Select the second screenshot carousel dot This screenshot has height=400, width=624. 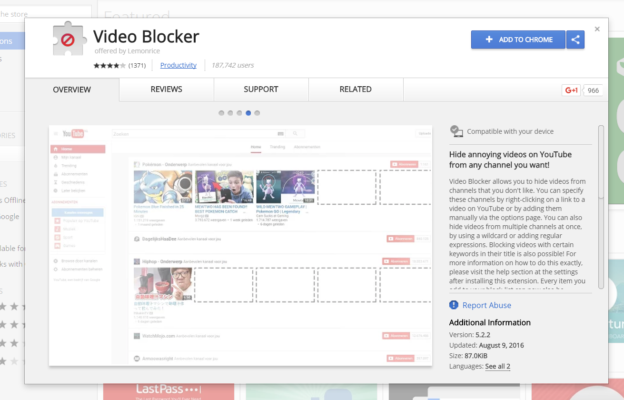[230, 113]
